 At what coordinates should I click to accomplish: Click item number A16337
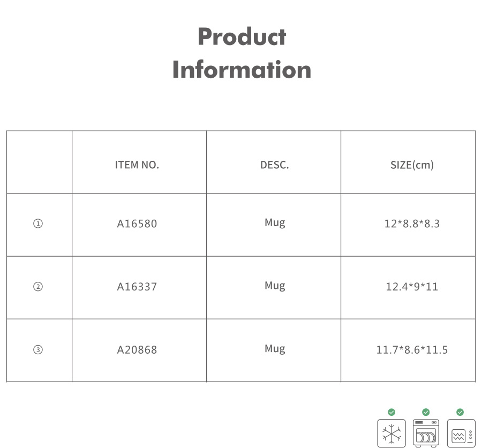pyautogui.click(x=137, y=287)
